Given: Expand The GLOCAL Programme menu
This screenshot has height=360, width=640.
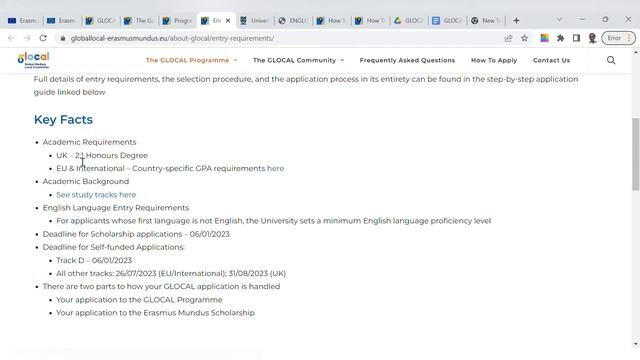Looking at the screenshot, I should (x=191, y=60).
